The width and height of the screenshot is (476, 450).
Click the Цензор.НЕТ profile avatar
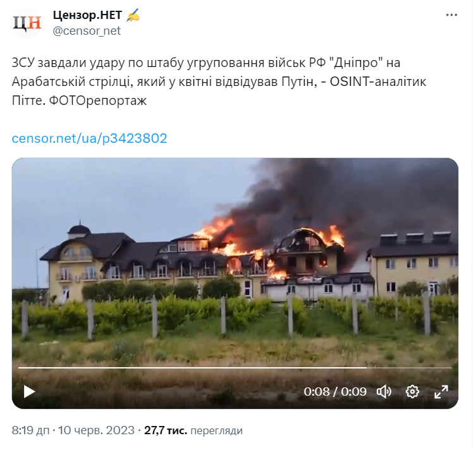coord(27,23)
